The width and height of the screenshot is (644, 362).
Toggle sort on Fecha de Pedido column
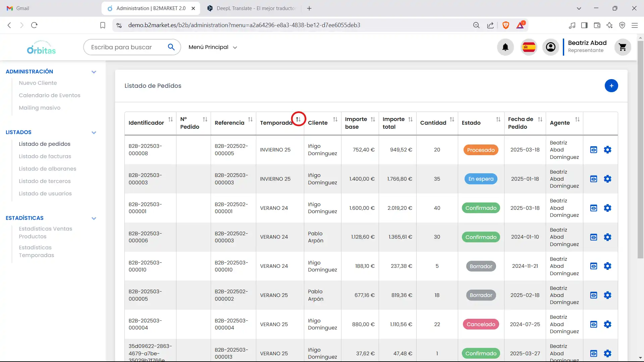(x=540, y=119)
